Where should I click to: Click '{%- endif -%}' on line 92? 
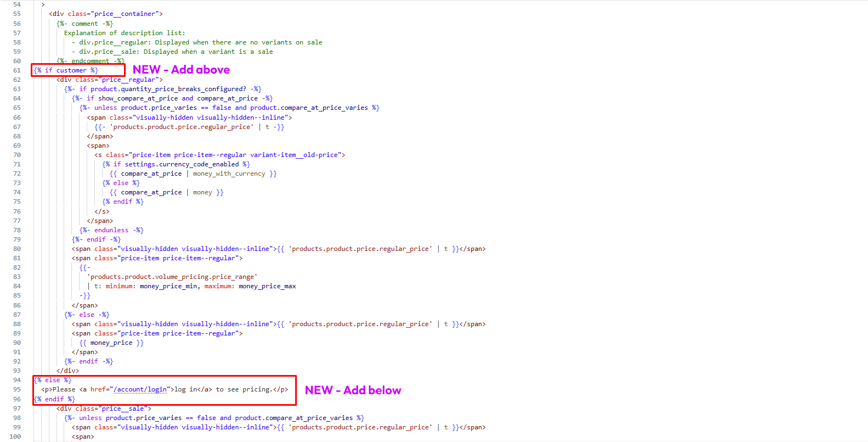click(x=89, y=361)
